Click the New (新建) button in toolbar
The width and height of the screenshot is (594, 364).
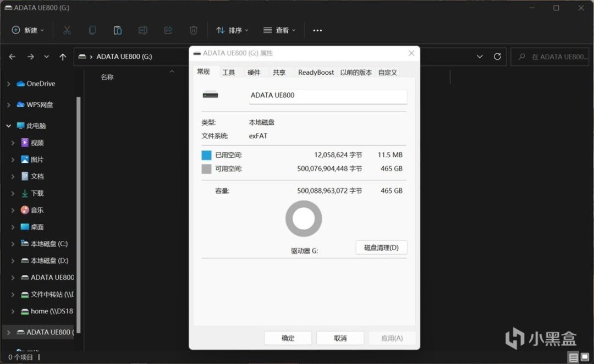point(28,30)
